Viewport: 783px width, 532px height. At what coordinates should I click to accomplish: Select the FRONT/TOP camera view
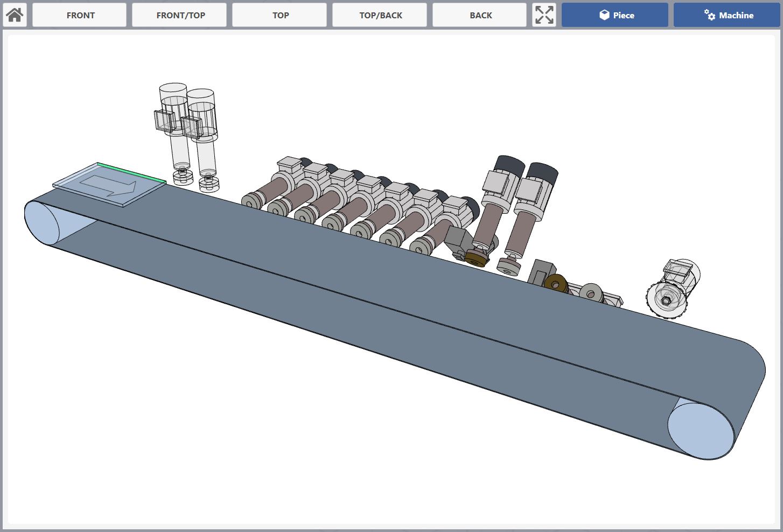click(179, 15)
